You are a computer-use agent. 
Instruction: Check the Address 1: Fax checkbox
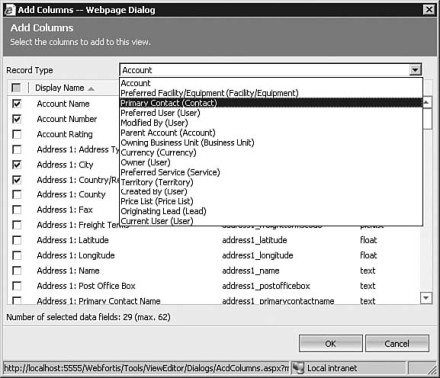[17, 210]
